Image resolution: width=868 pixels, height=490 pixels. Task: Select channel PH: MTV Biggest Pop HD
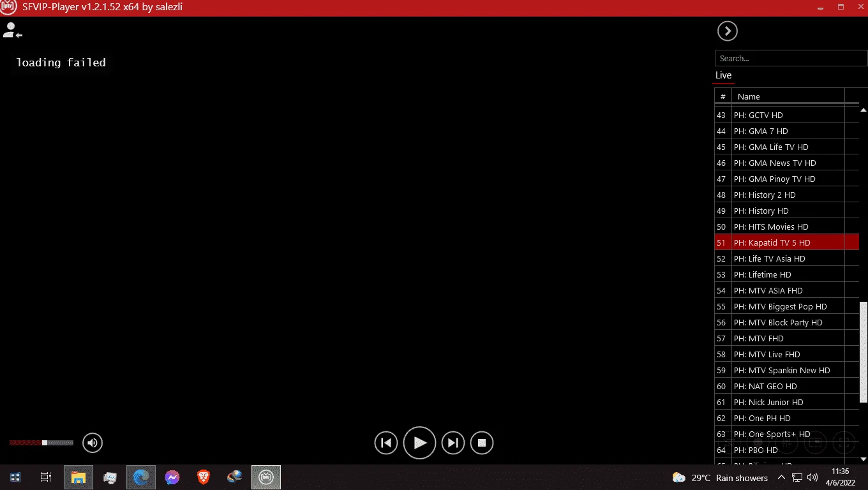click(x=787, y=307)
